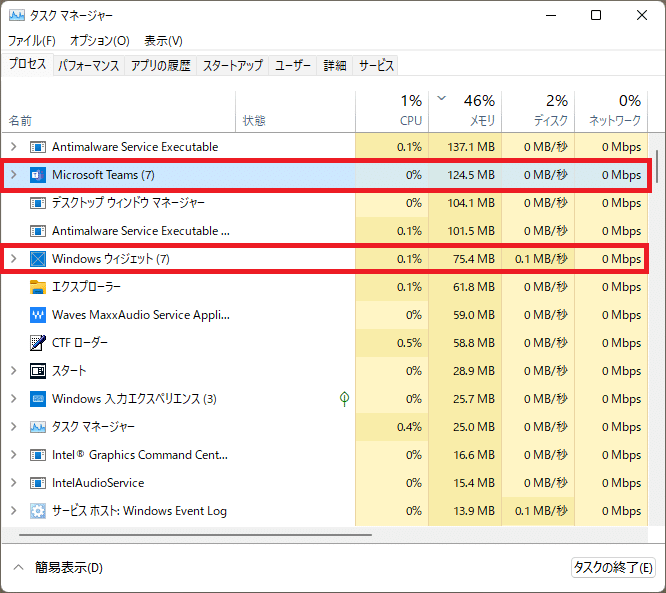
Task: Click the Task Manager title bar icon
Action: (17, 16)
